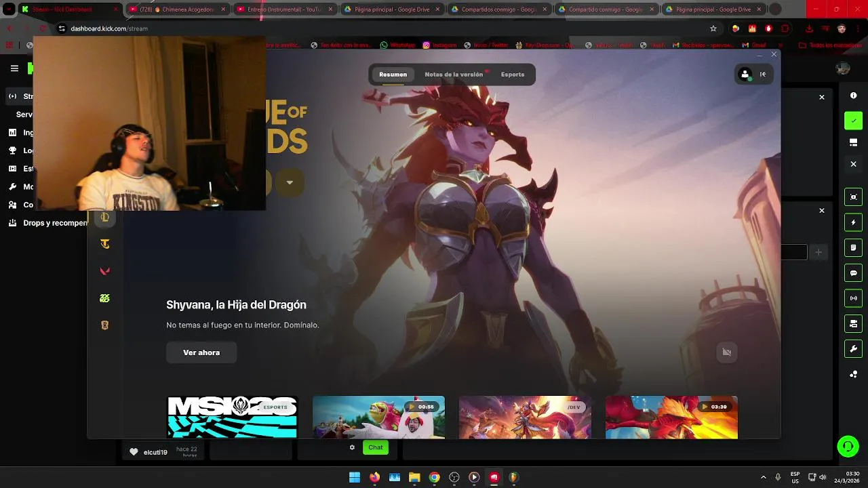Select the 2XKO game icon in sidebar
The width and height of the screenshot is (868, 488).
[x=104, y=298]
